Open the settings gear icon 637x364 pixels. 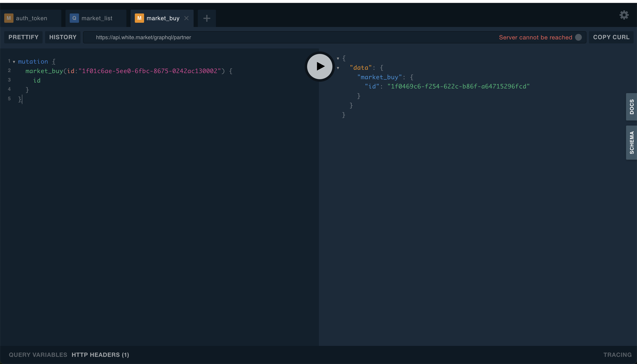(624, 15)
